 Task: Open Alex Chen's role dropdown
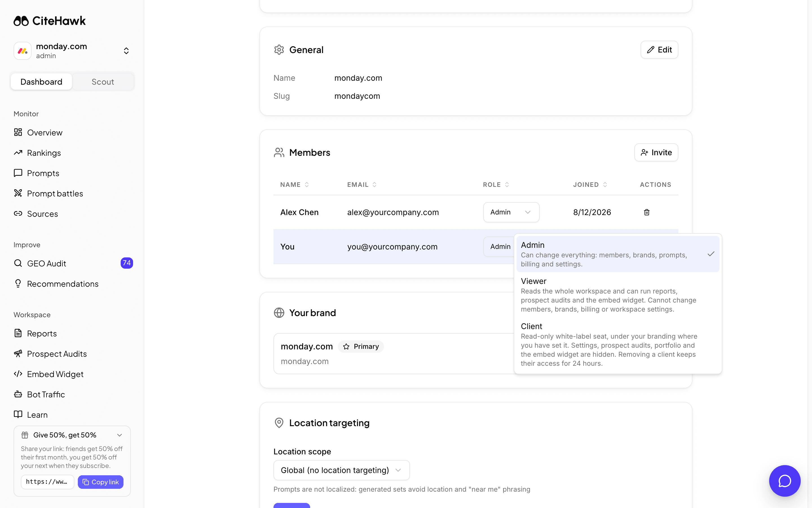[511, 212]
